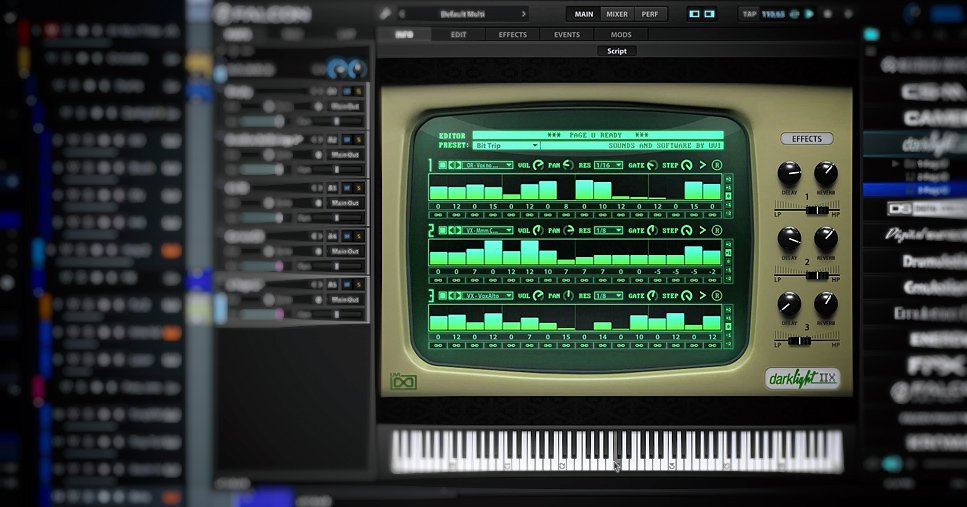
Task: Click the next-step arrow on sequencer 2
Action: pos(702,230)
